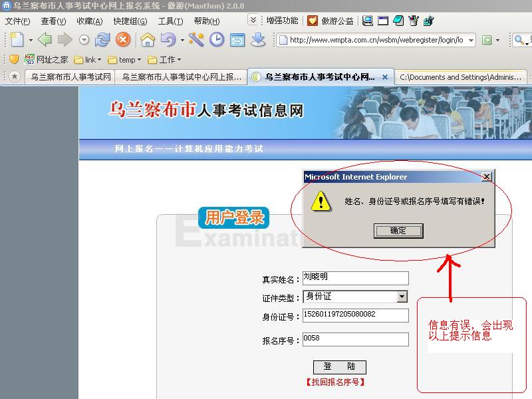Open the 快捷组(G) menu
532x399 pixels.
click(x=130, y=21)
